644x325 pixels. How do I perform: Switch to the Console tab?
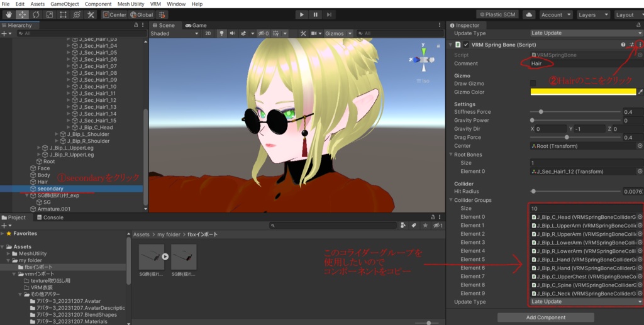pos(50,218)
